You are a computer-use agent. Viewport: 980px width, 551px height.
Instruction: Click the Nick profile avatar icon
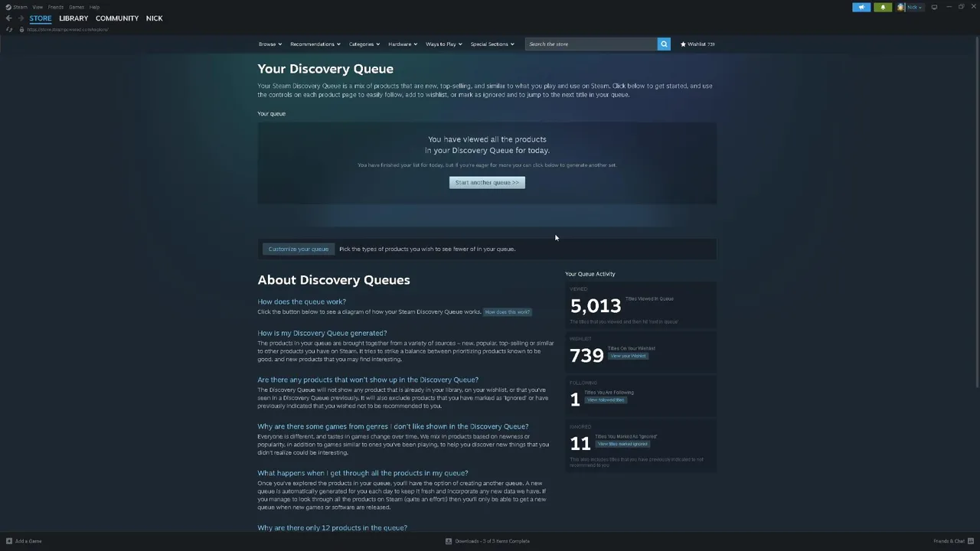click(901, 7)
